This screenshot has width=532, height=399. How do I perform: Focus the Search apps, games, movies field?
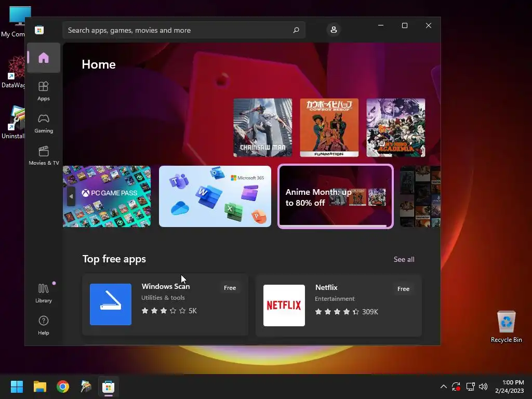click(x=184, y=30)
